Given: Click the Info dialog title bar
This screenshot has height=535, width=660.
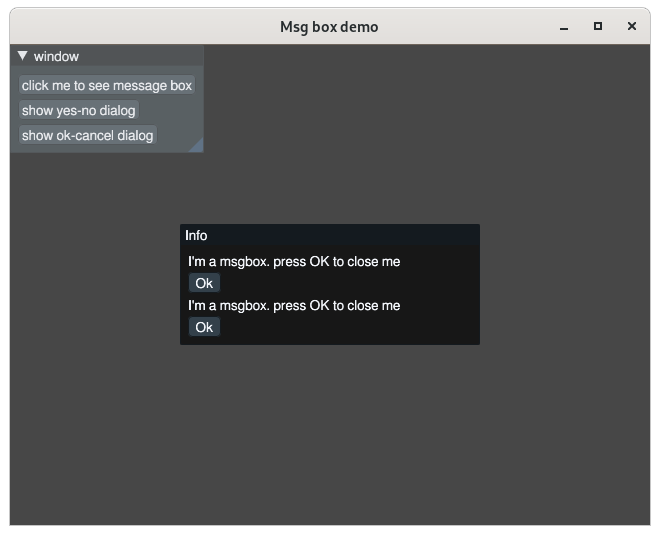Looking at the screenshot, I should click(330, 235).
